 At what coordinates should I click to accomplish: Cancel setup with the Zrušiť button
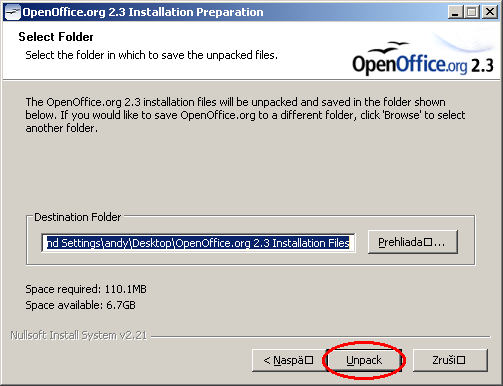click(450, 360)
